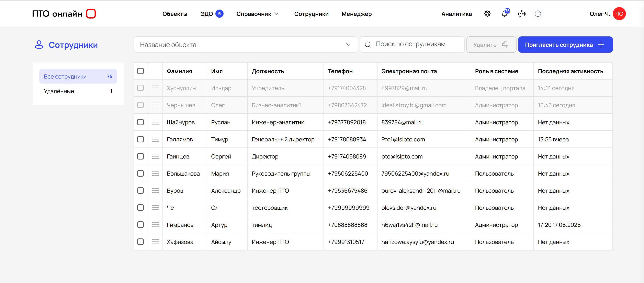This screenshot has width=644, height=283.
Task: Open the ЭДО section
Action: pos(206,14)
